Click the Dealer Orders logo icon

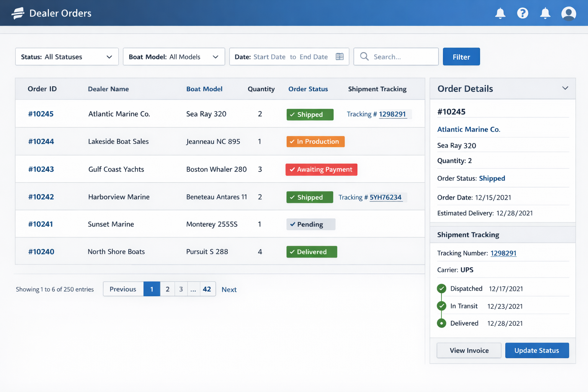tap(18, 13)
